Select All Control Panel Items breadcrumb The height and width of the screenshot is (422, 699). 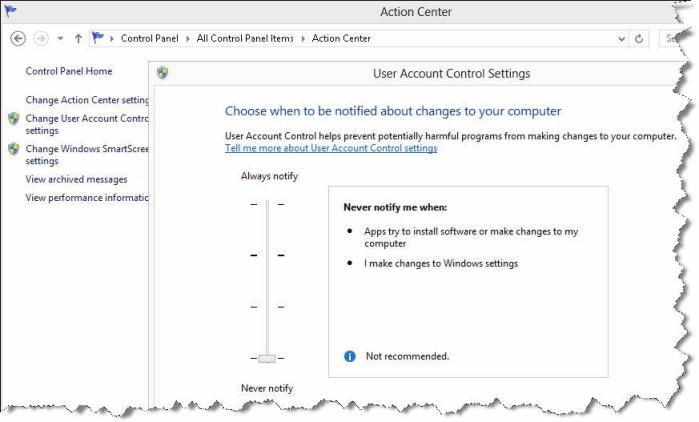click(245, 39)
